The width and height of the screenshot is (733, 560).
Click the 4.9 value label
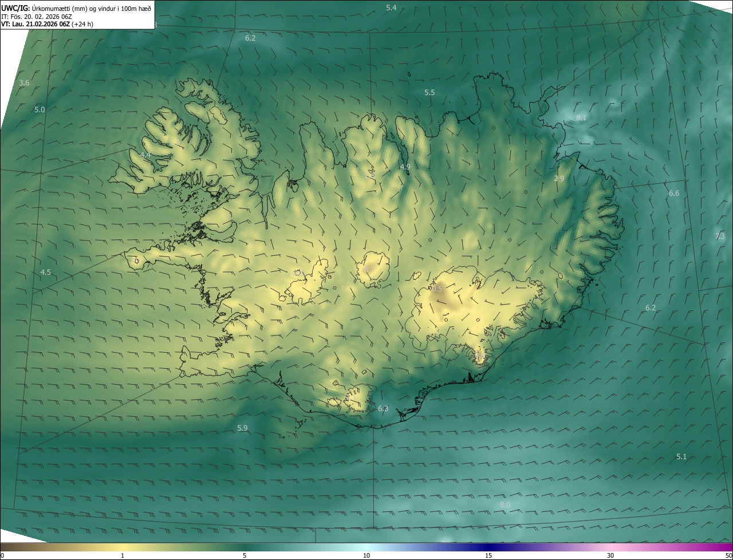pos(405,167)
